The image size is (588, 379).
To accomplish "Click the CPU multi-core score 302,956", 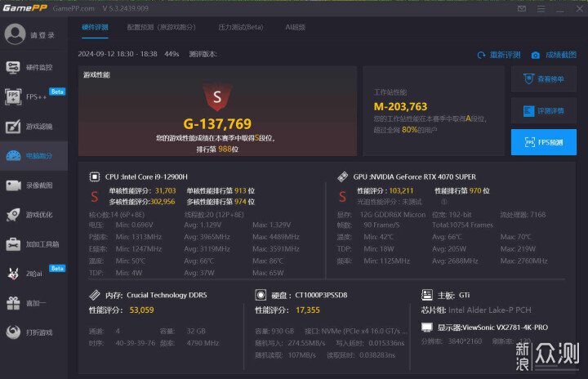I will pos(163,202).
